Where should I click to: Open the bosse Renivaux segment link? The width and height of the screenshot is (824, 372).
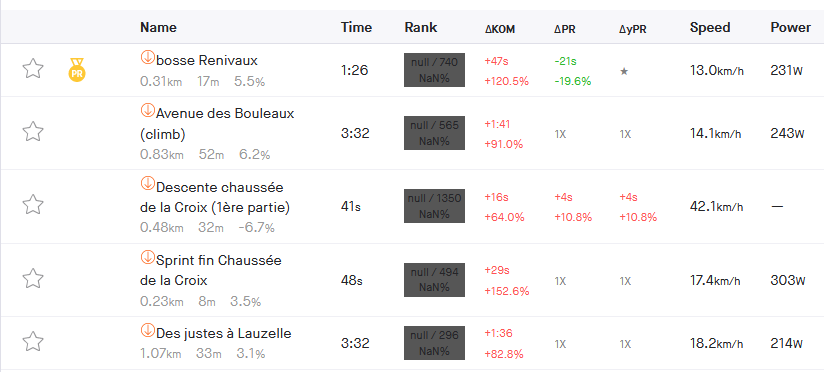207,61
